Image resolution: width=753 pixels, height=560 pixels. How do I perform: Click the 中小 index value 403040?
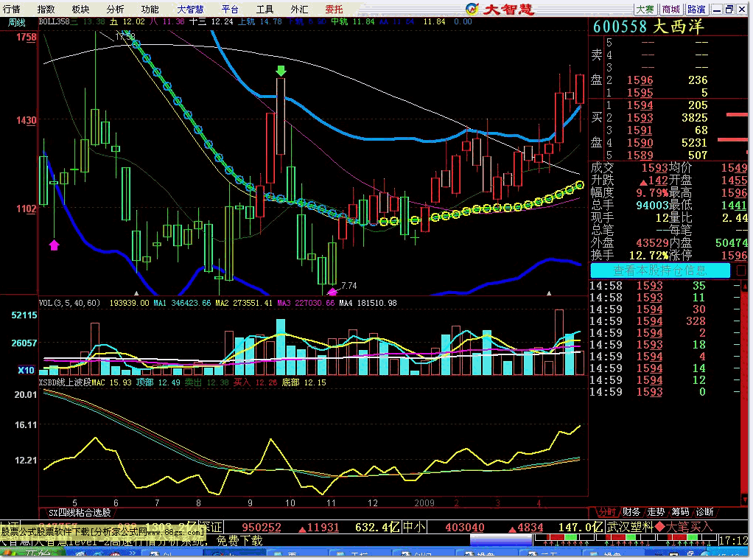pos(464,527)
